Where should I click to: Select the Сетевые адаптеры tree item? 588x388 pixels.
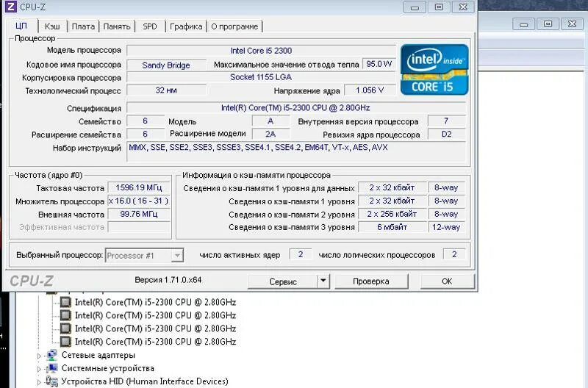tap(98, 355)
